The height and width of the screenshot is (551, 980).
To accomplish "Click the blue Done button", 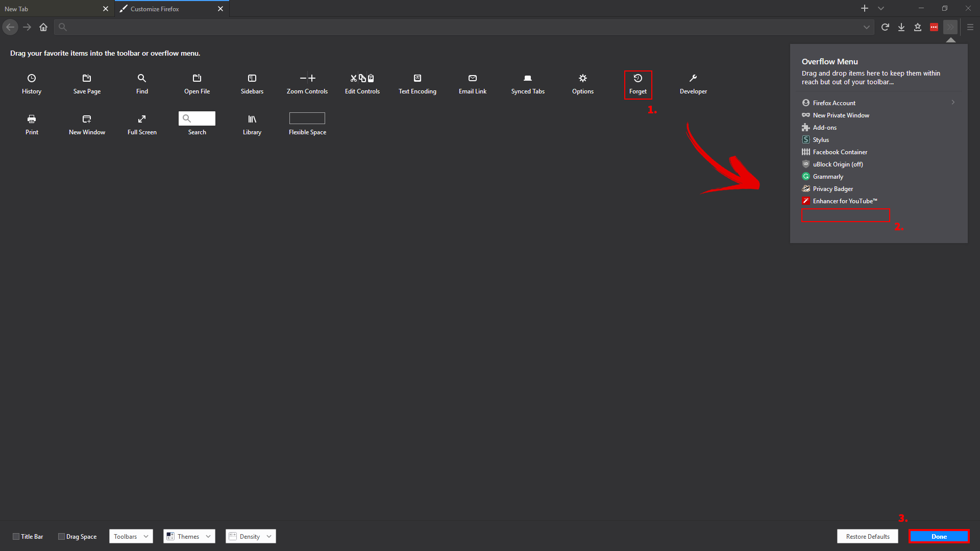I will click(939, 536).
